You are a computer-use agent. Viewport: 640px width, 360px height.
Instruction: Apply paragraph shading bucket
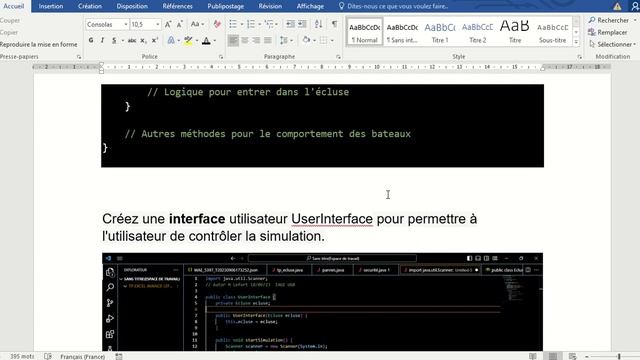point(306,40)
